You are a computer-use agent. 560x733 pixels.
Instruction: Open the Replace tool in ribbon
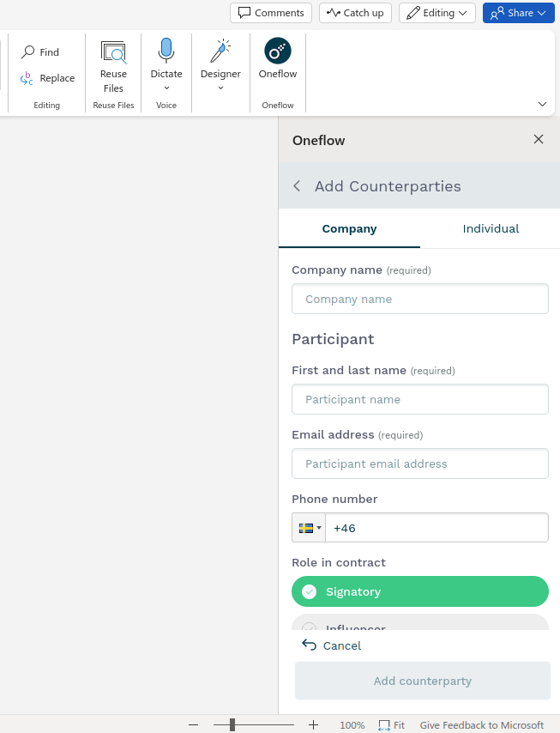(47, 78)
